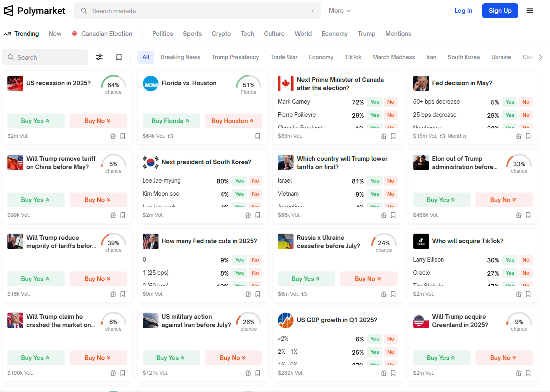This screenshot has height=392, width=550.
Task: Gift icon on Russia x Ukraine ceasefire card
Action: [x=384, y=294]
